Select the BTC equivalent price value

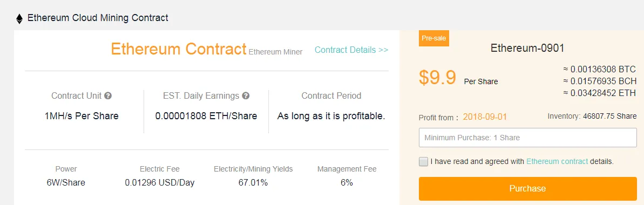point(599,69)
